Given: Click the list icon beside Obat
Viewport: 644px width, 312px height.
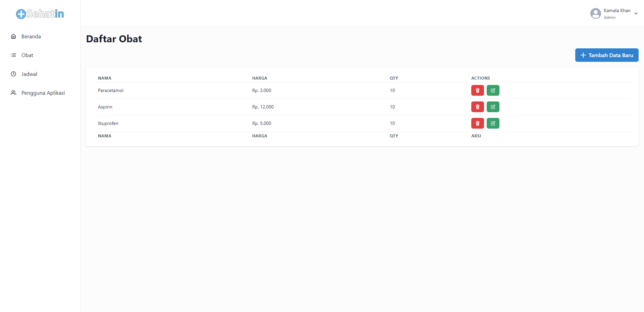Looking at the screenshot, I should coord(13,55).
